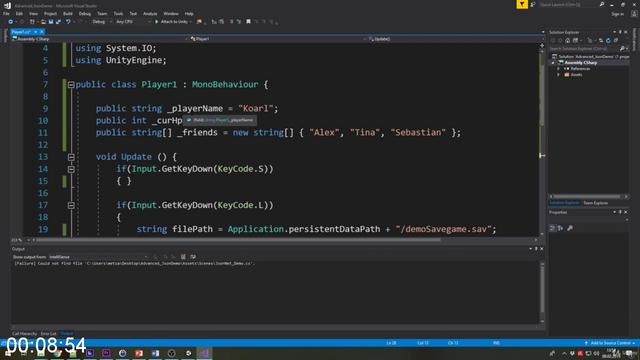This screenshot has height=360, width=640.
Task: Switch to Solution Explorer bottom tab
Action: pyautogui.click(x=564, y=203)
